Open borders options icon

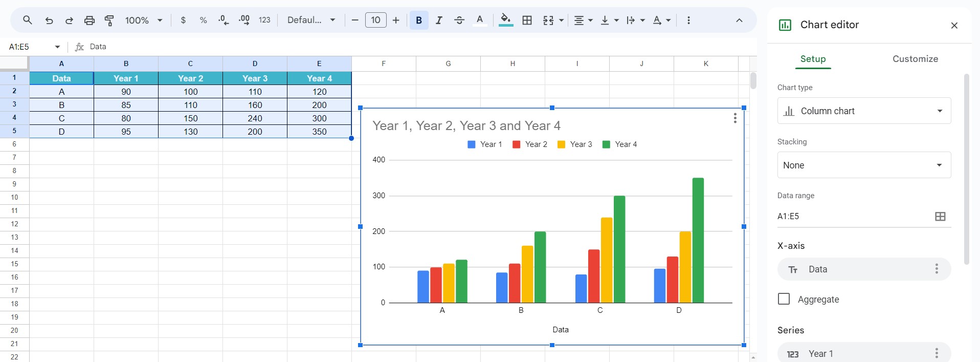(x=527, y=20)
